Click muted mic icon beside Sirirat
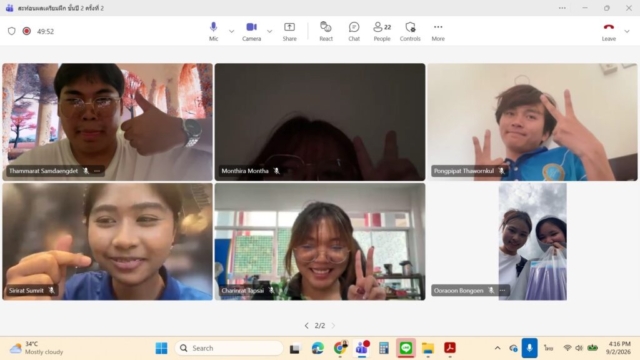Screen dimensions: 640x360 coord(51,291)
